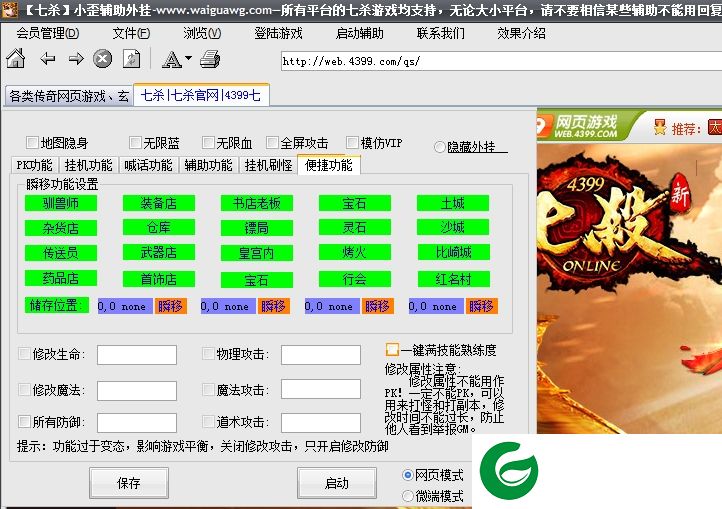Enable the 无限蓝 checkbox
Image resolution: width=722 pixels, height=509 pixels.
pyautogui.click(x=135, y=142)
